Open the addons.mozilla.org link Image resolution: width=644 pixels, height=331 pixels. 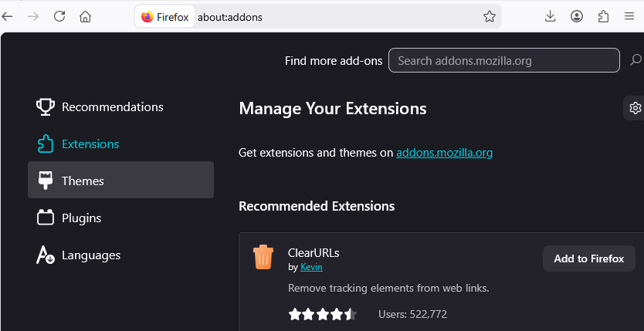[x=445, y=153]
